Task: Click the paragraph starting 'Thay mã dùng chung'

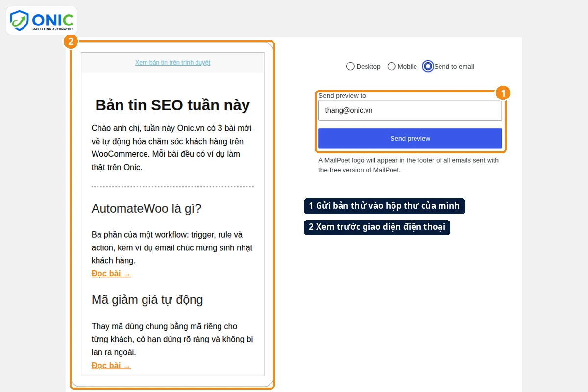Action: 172,339
